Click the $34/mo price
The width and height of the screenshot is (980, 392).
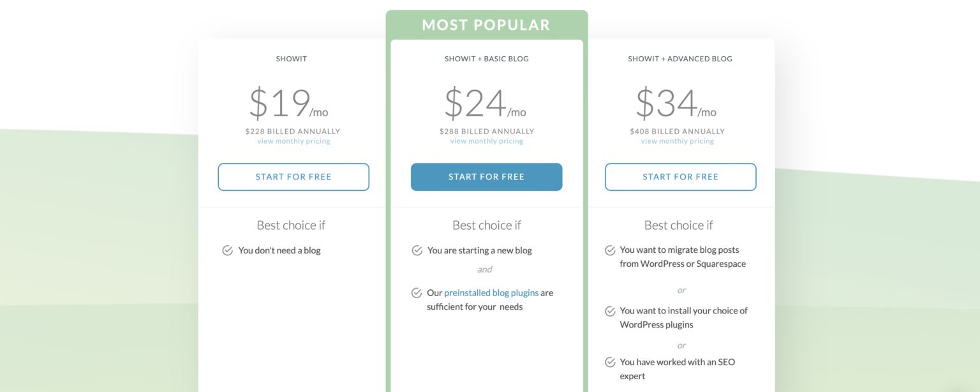[x=676, y=104]
